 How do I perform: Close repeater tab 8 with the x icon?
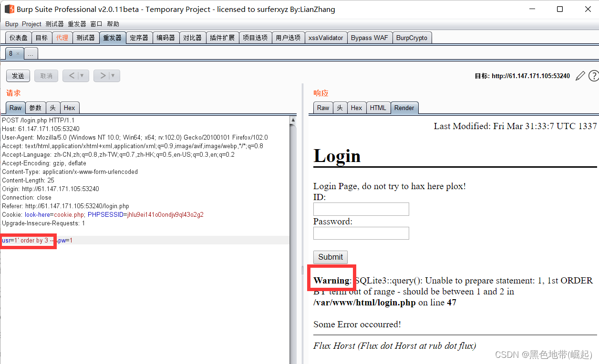click(x=18, y=54)
